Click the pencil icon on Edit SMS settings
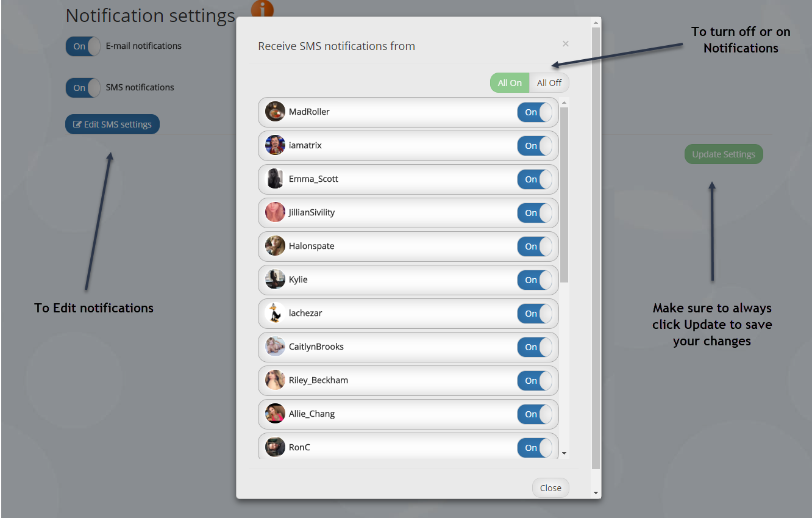The image size is (812, 518). [x=77, y=124]
